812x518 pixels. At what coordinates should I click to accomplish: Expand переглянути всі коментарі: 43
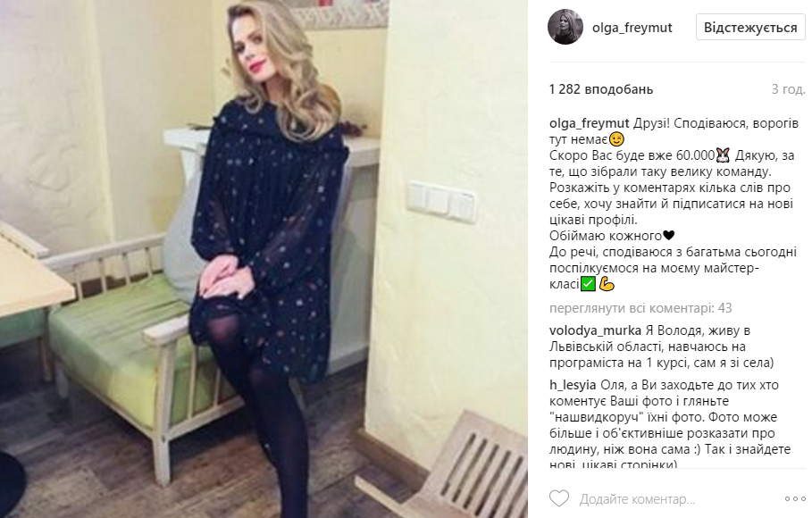[x=640, y=308]
